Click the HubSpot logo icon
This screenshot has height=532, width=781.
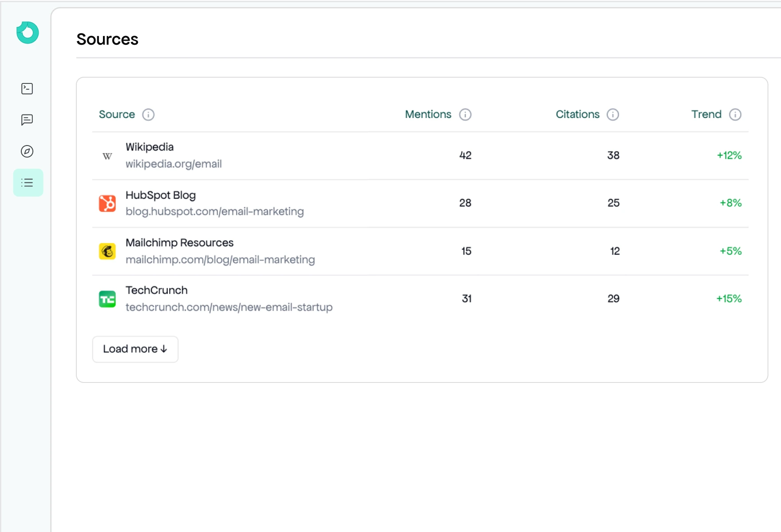[x=107, y=203]
